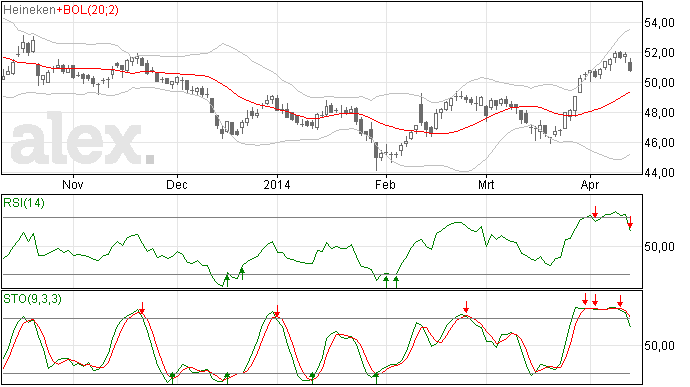Click the 2014 date axis label
The image size is (690, 387).
click(x=277, y=184)
